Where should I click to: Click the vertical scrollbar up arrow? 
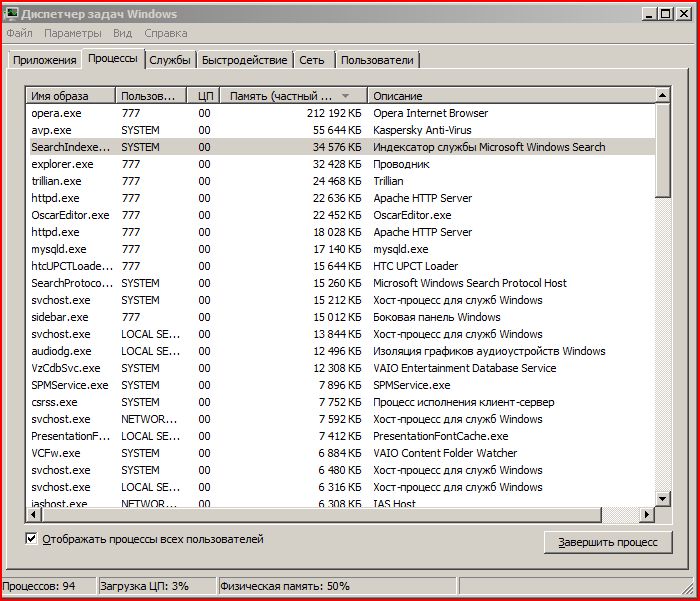(x=662, y=95)
